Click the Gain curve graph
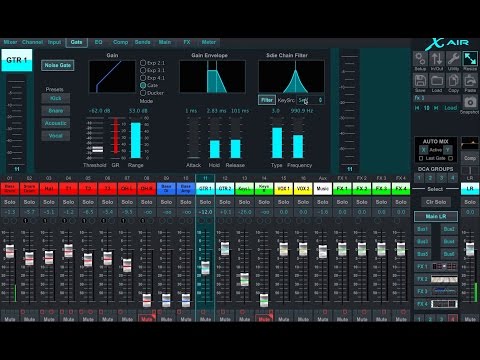 click(x=112, y=76)
